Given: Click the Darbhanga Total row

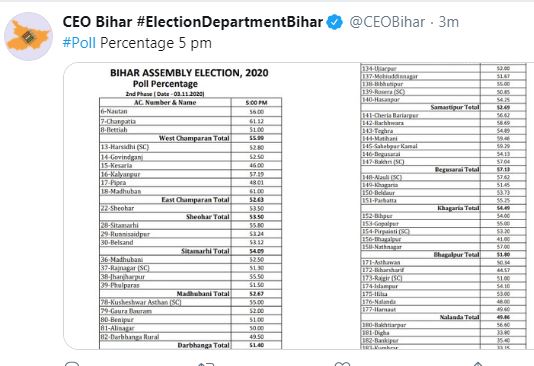Looking at the screenshot, I should click(190, 345).
